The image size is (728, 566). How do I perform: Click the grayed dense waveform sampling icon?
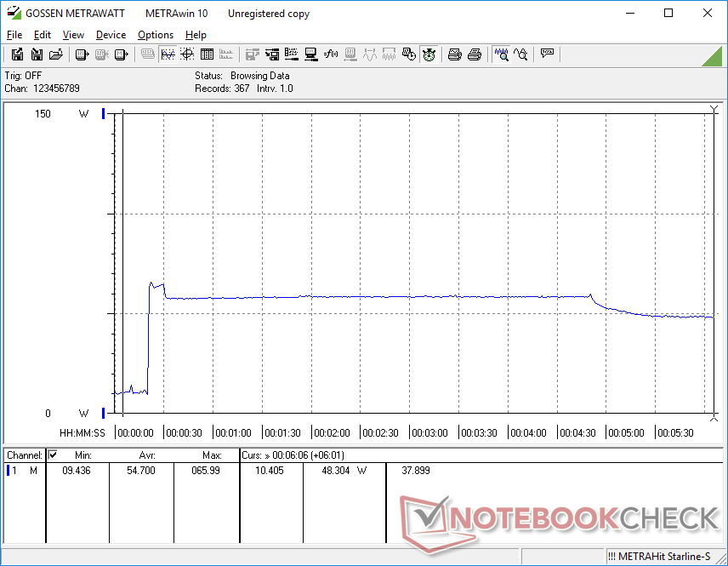pos(389,54)
